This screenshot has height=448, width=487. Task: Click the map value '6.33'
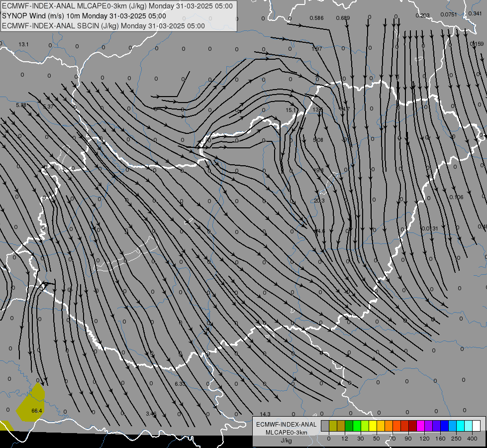180,384
